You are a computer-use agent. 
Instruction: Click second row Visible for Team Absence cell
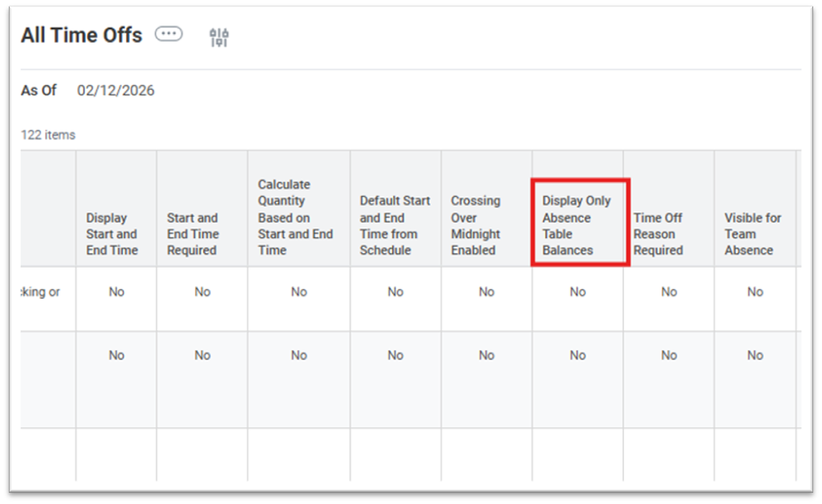pos(755,356)
